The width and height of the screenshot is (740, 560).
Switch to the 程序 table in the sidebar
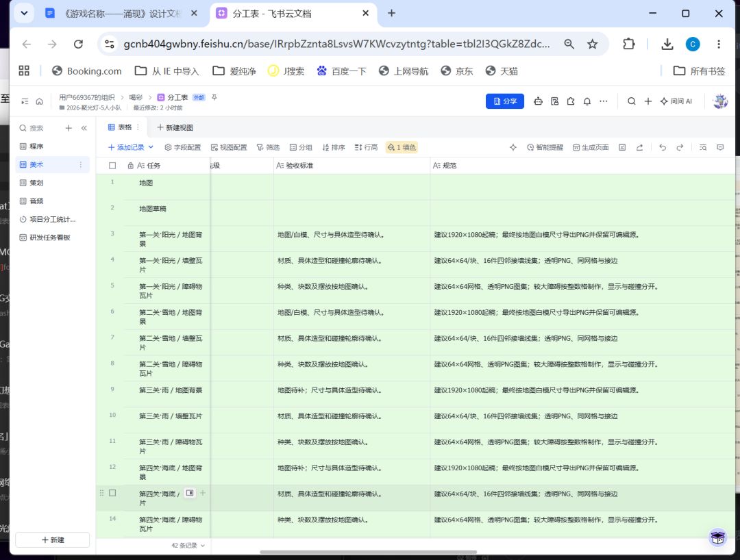(52, 147)
